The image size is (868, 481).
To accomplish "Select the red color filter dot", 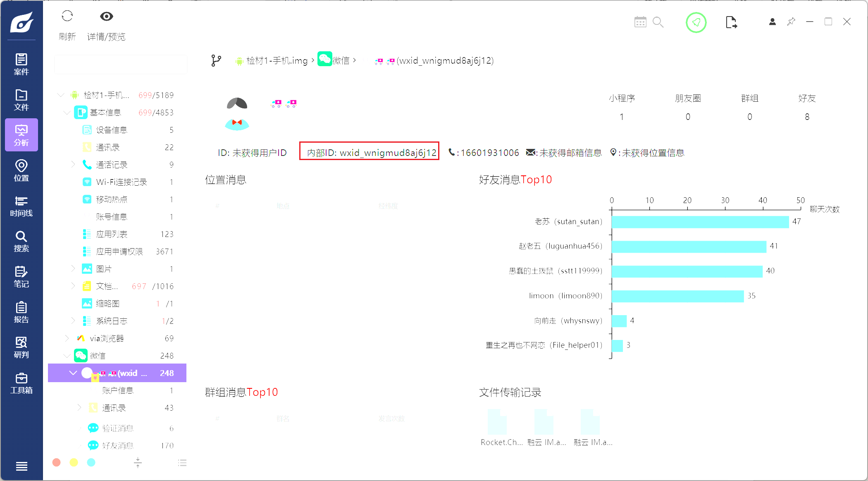I will (x=57, y=462).
